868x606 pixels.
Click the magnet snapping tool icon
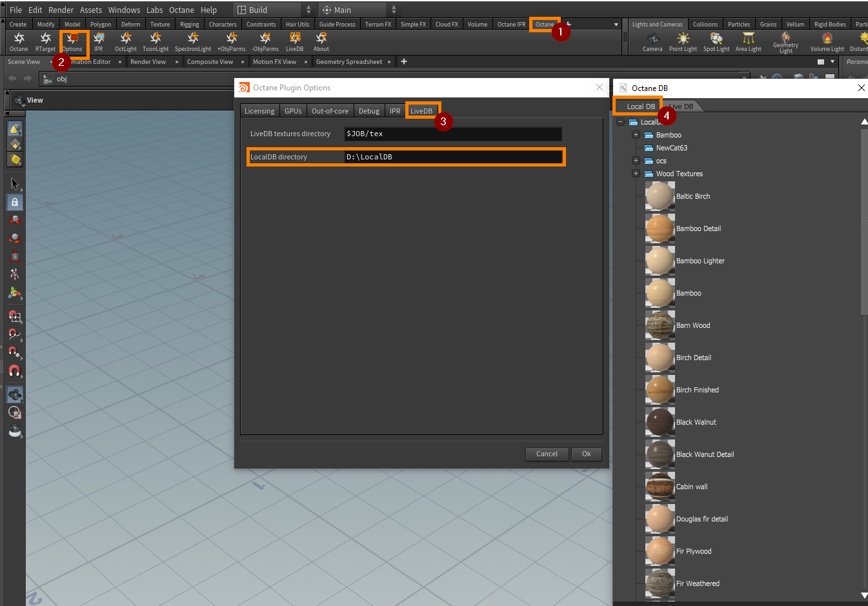tap(15, 370)
